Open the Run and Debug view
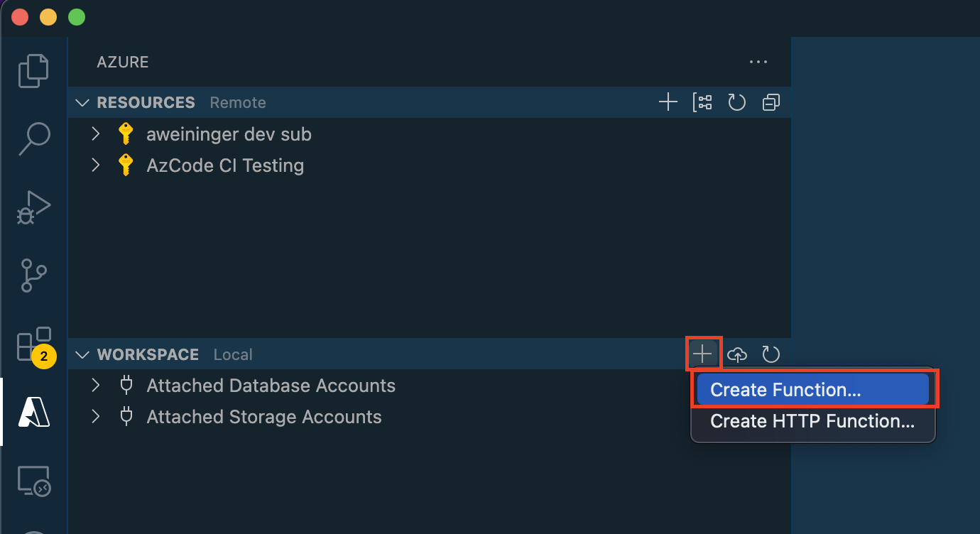This screenshot has height=534, width=980. coord(33,207)
